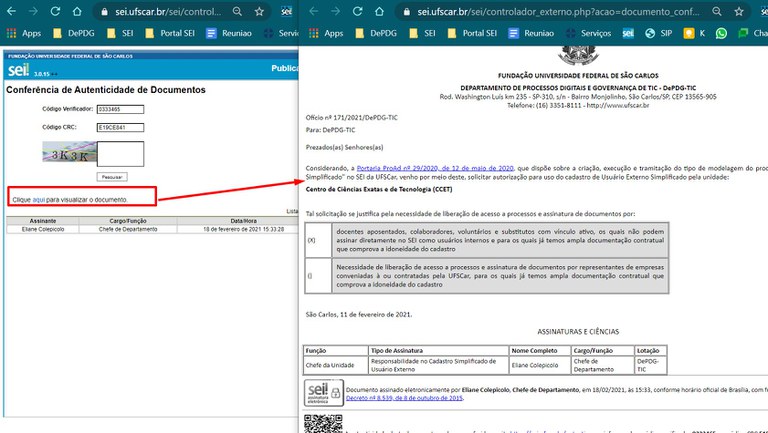Click 'Chefe da Unidade' cell in signatures table
Image resolution: width=768 pixels, height=433 pixels.
336,365
